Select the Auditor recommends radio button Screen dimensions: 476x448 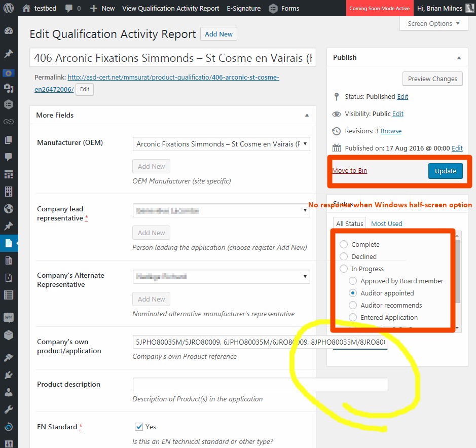[353, 305]
